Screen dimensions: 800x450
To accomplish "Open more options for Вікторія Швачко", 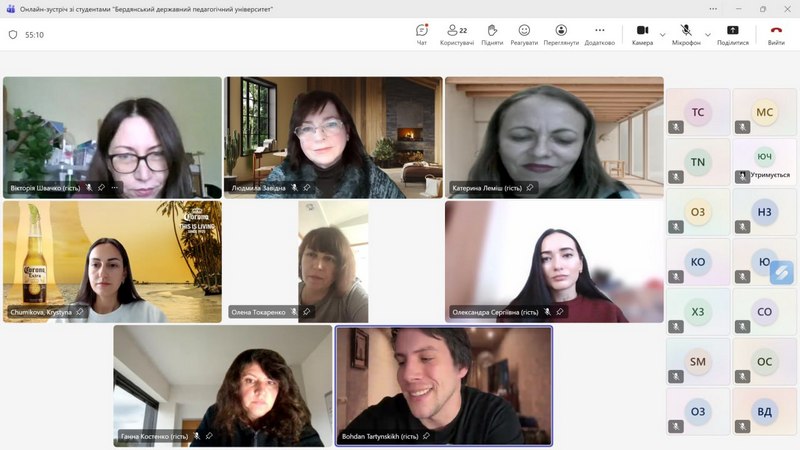I will pyautogui.click(x=114, y=187).
